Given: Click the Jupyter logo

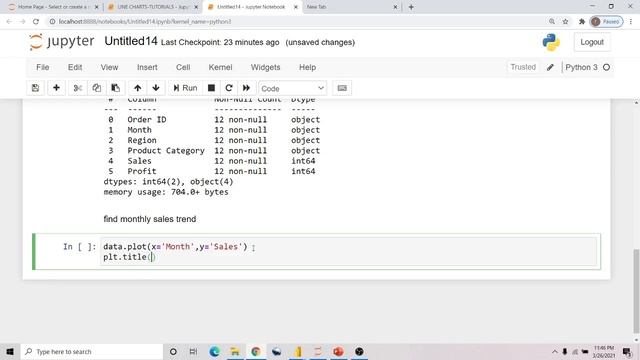Looking at the screenshot, I should point(62,42).
